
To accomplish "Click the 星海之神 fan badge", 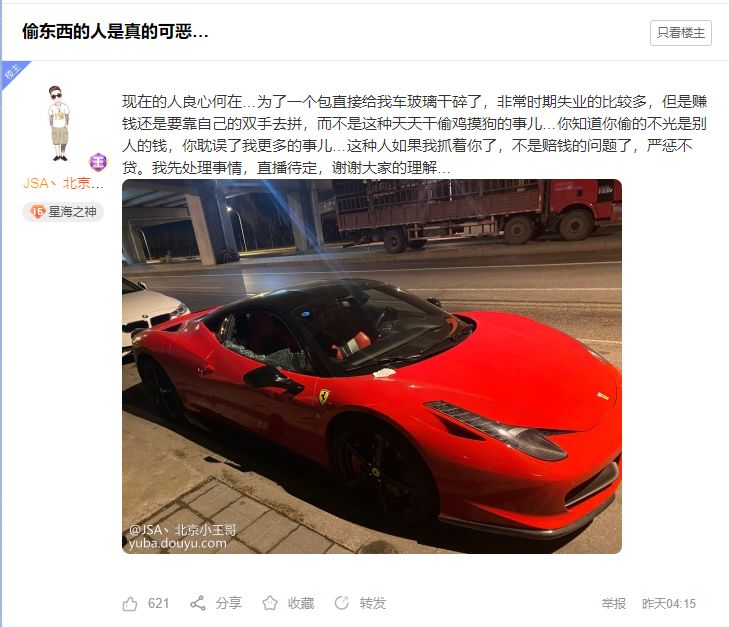I will coord(63,212).
